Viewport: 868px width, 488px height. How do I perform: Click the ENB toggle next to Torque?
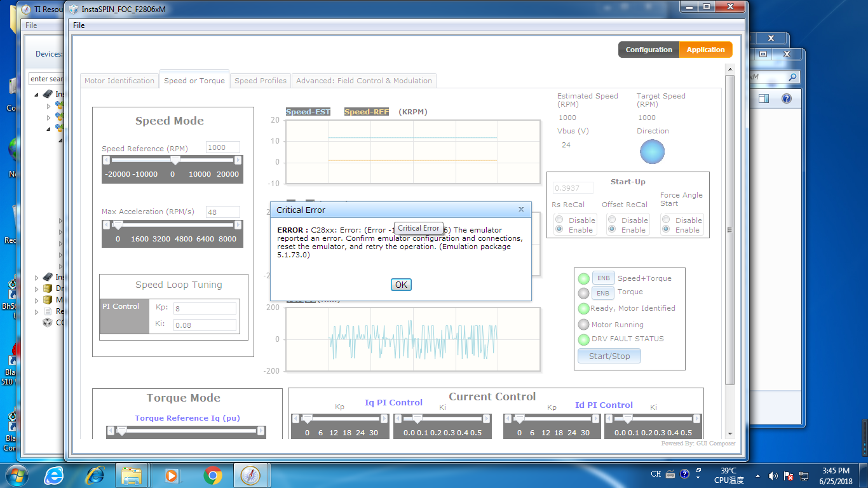(x=603, y=292)
